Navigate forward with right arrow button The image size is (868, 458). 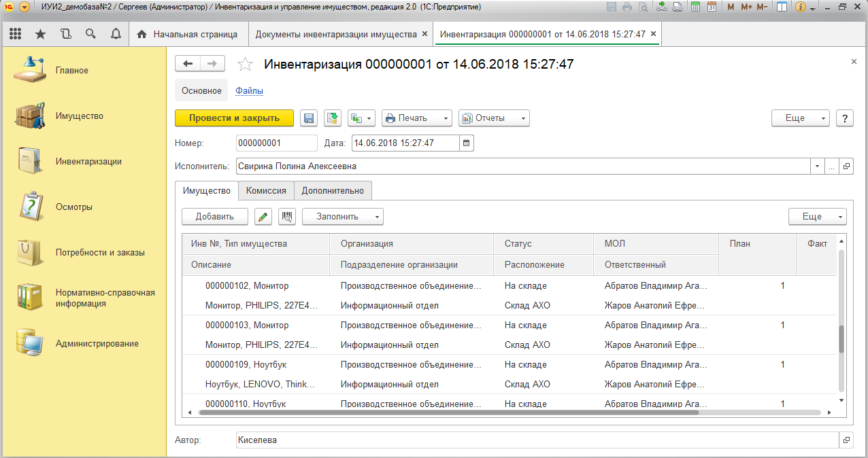(x=212, y=64)
